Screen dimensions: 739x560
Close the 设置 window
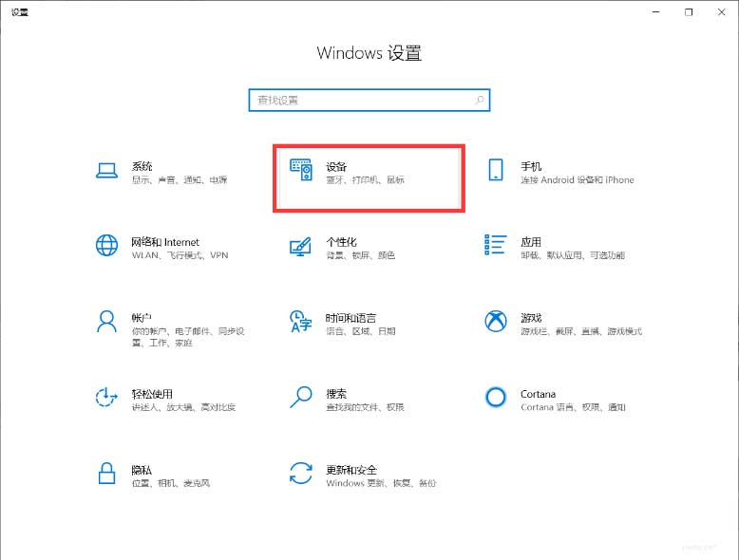coord(722,11)
